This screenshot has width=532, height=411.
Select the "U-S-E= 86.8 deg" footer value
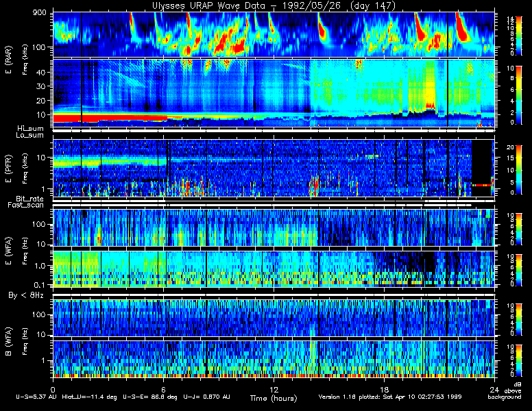tap(150, 397)
